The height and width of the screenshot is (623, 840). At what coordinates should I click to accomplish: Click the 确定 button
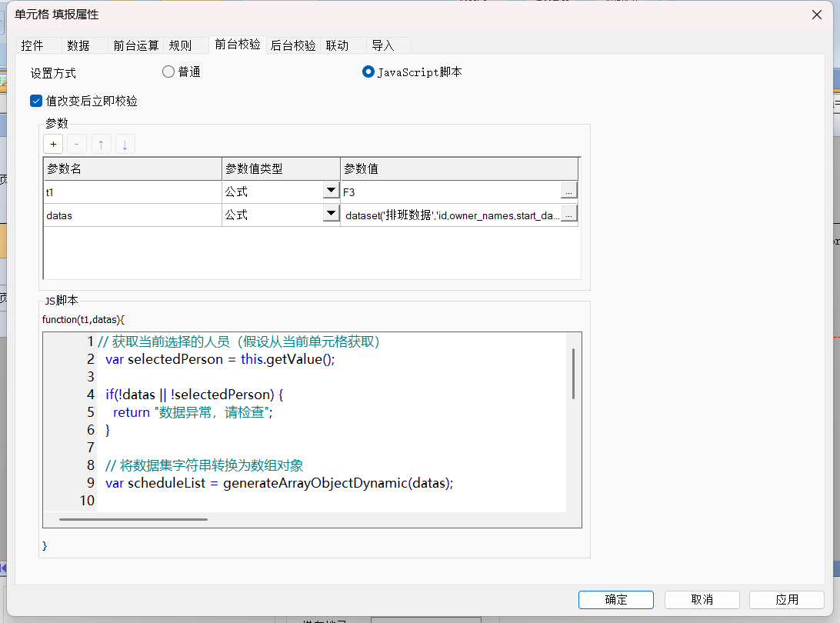tap(616, 600)
